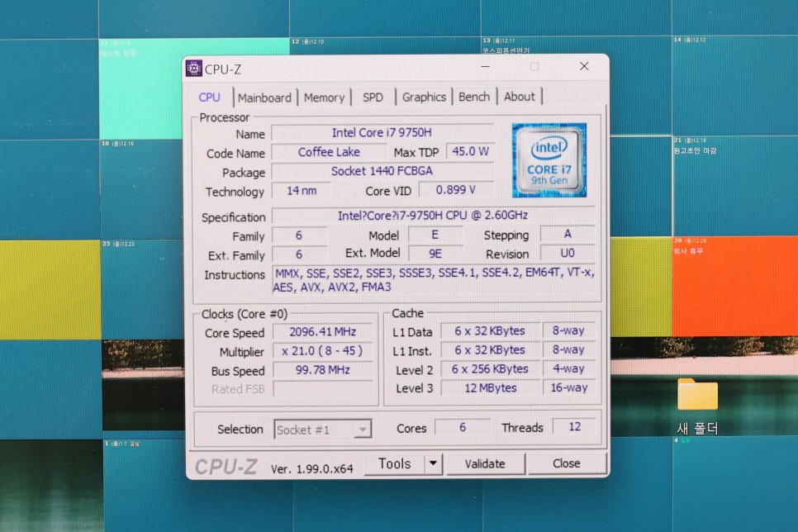Click desktop calendar cell number 18

coord(141,188)
